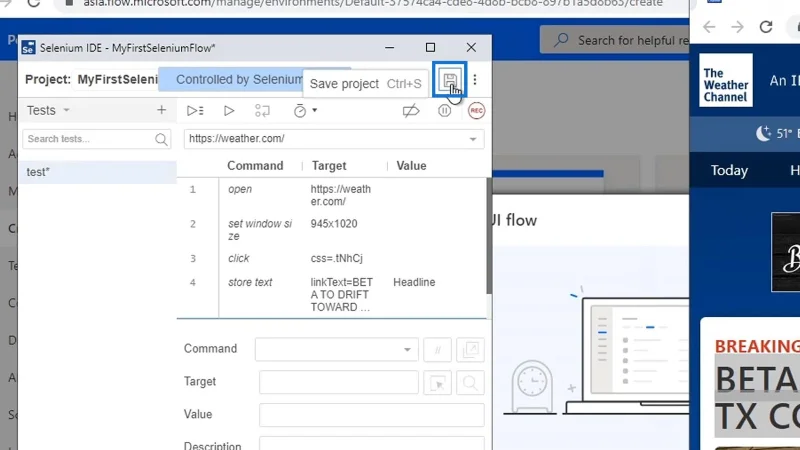Click the Save project icon
Image resolution: width=800 pixels, height=450 pixels.
[449, 80]
